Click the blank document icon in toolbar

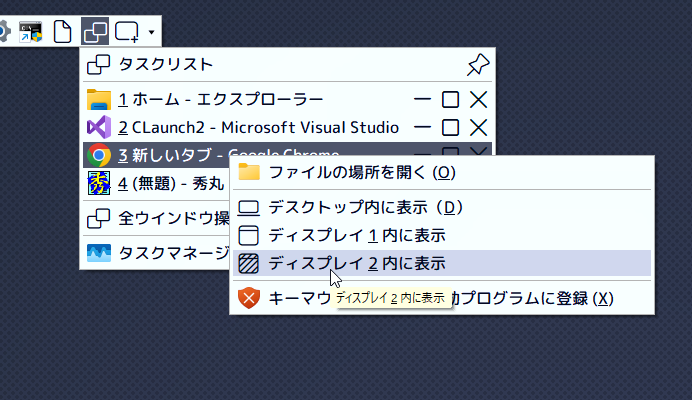tap(62, 31)
